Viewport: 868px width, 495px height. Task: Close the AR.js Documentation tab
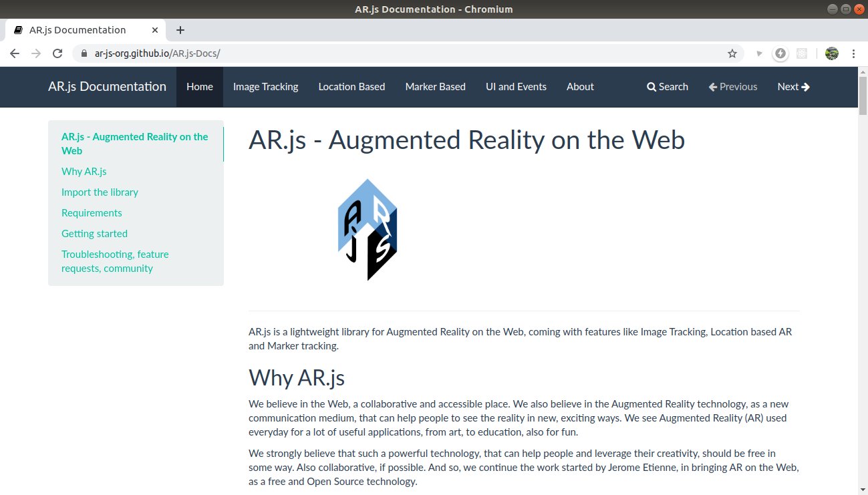click(x=155, y=30)
